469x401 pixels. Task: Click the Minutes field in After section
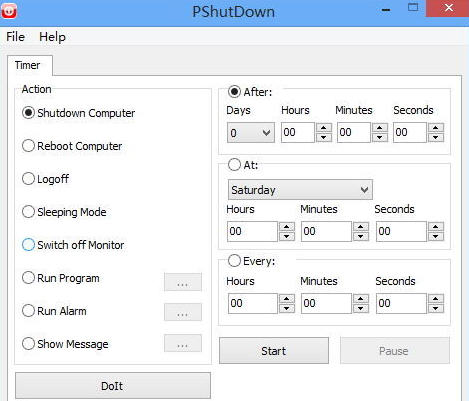[354, 132]
